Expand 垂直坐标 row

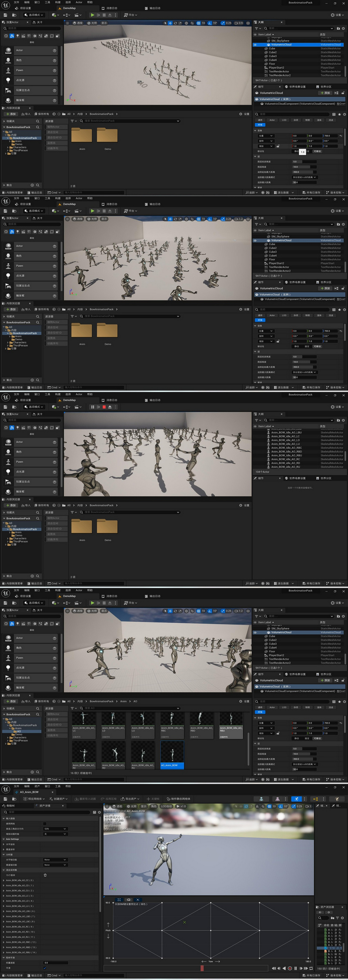click(4, 849)
